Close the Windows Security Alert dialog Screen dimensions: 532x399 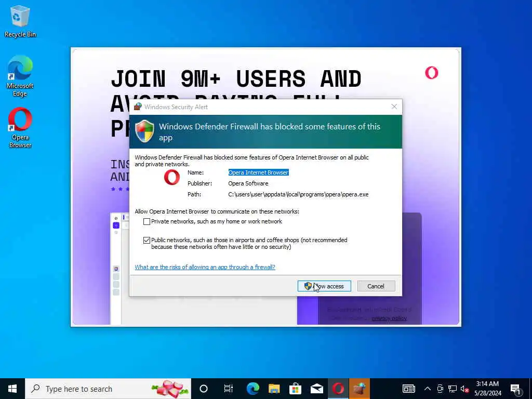394,107
